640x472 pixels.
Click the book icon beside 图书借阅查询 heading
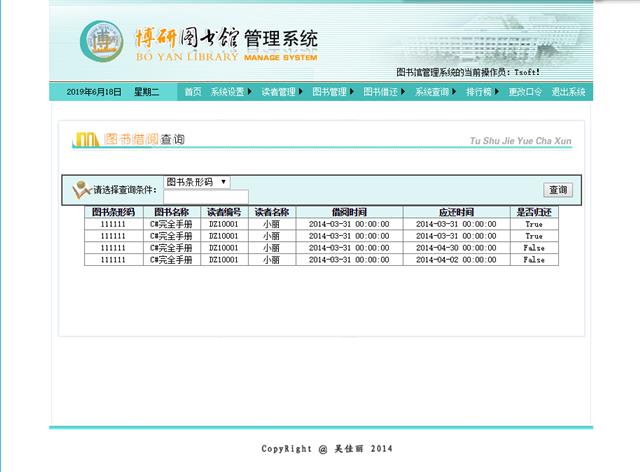[x=87, y=139]
